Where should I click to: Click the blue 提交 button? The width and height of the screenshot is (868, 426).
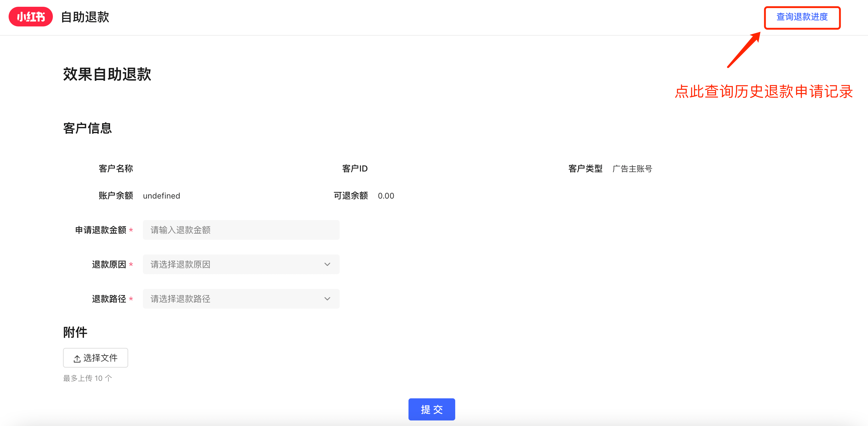coord(432,409)
